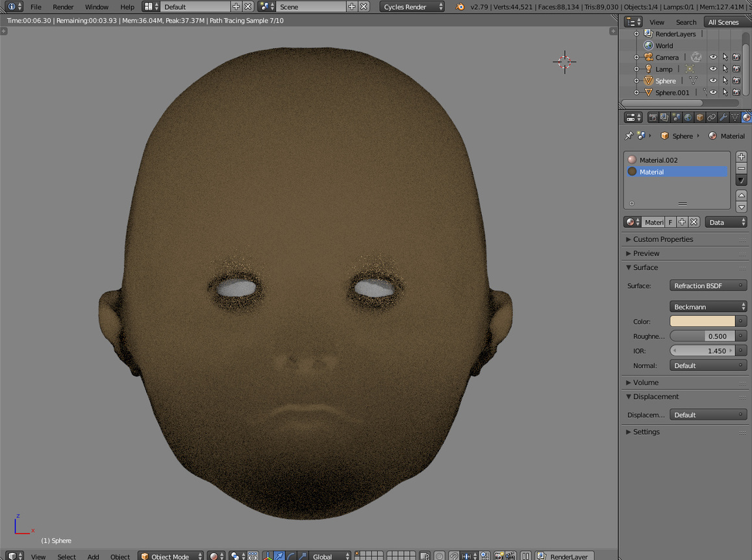
Task: Expand the Volume panel
Action: [x=645, y=382]
